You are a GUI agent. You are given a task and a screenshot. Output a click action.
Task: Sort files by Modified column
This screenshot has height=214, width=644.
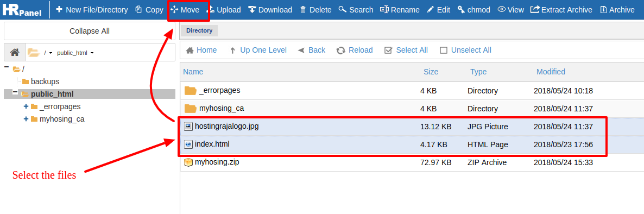(x=551, y=72)
